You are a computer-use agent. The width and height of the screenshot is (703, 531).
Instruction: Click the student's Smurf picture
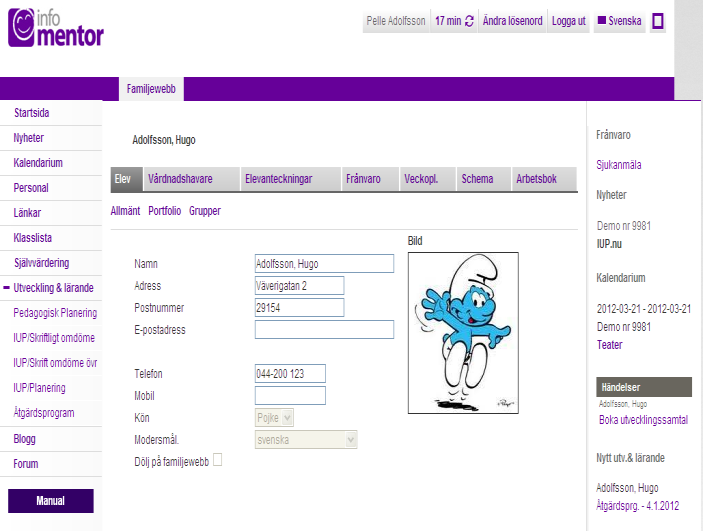463,333
